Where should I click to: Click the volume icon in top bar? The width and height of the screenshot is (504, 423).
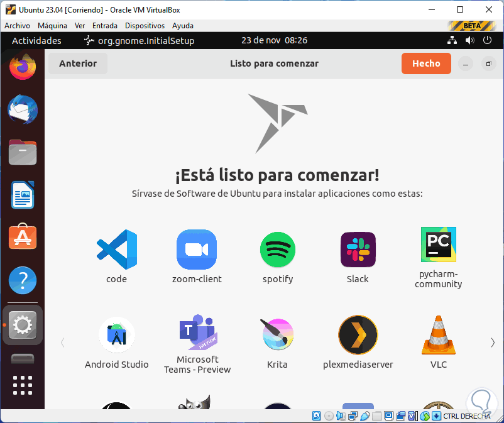tap(469, 40)
